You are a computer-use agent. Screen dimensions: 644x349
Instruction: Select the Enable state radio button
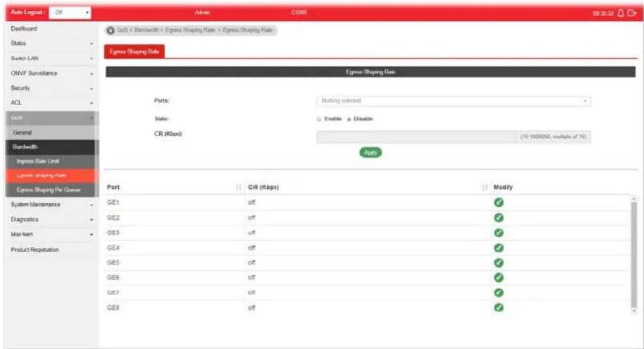click(x=319, y=119)
